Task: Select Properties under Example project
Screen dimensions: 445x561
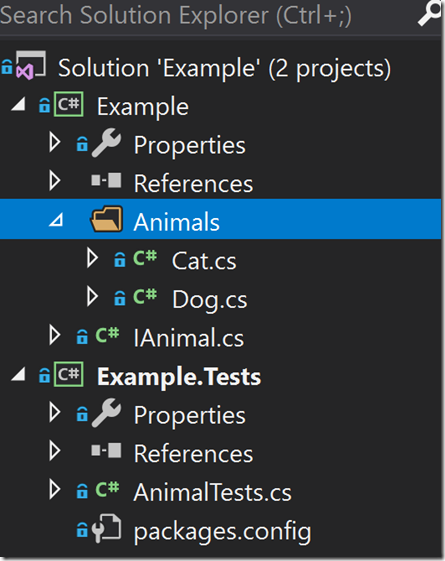Action: 190,146
